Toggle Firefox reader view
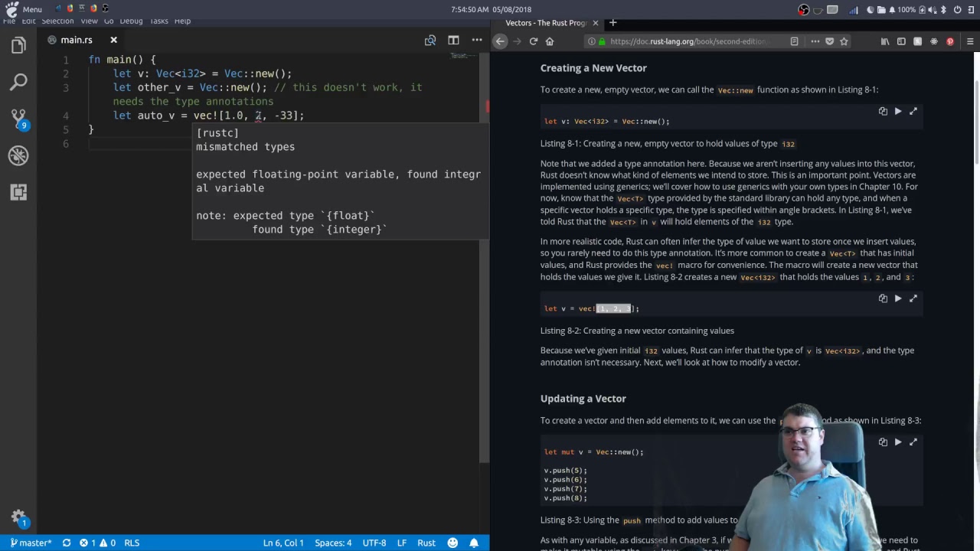Screen dimensions: 980x551 pyautogui.click(x=794, y=41)
